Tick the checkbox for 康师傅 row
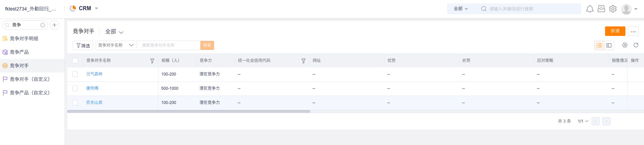Image resolution: width=644 pixels, height=145 pixels. coord(75,88)
